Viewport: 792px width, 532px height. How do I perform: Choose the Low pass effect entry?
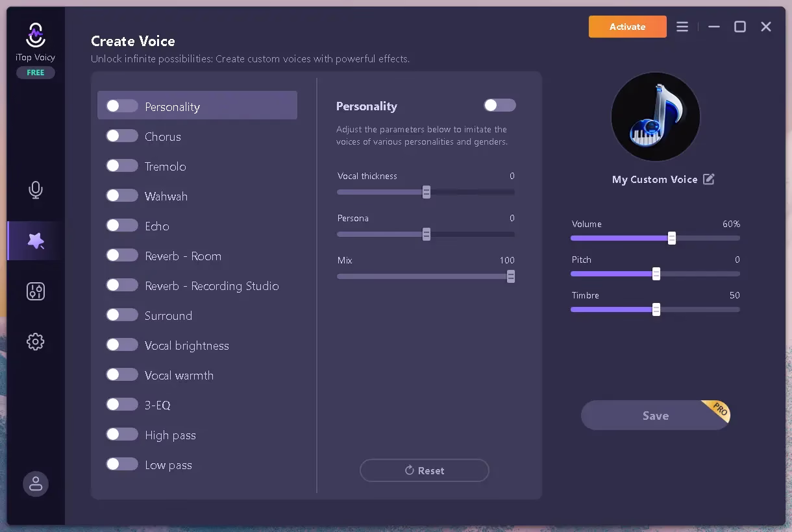tap(168, 465)
